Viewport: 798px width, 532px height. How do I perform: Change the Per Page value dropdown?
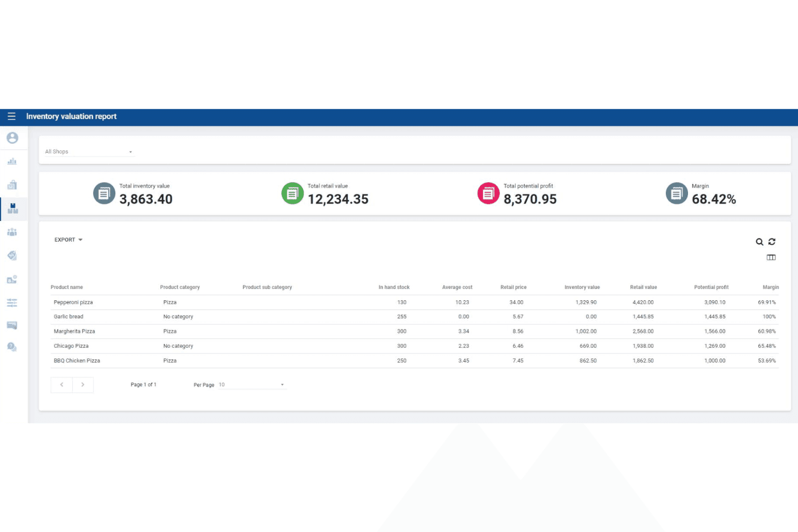pyautogui.click(x=252, y=385)
